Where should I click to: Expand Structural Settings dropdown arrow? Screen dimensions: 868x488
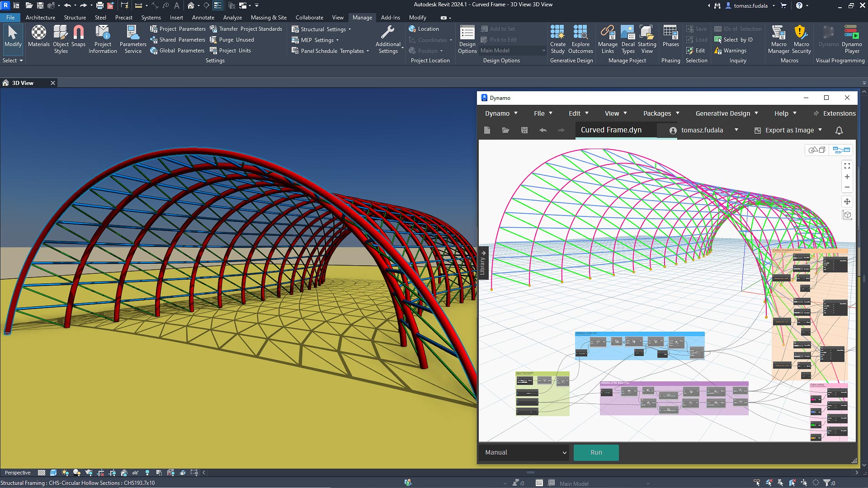point(349,29)
